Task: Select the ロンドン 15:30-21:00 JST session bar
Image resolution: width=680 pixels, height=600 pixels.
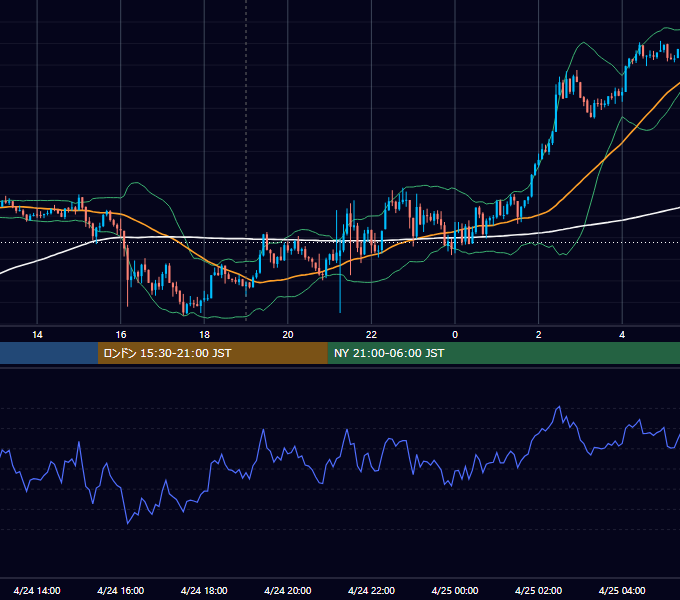Action: (212, 353)
